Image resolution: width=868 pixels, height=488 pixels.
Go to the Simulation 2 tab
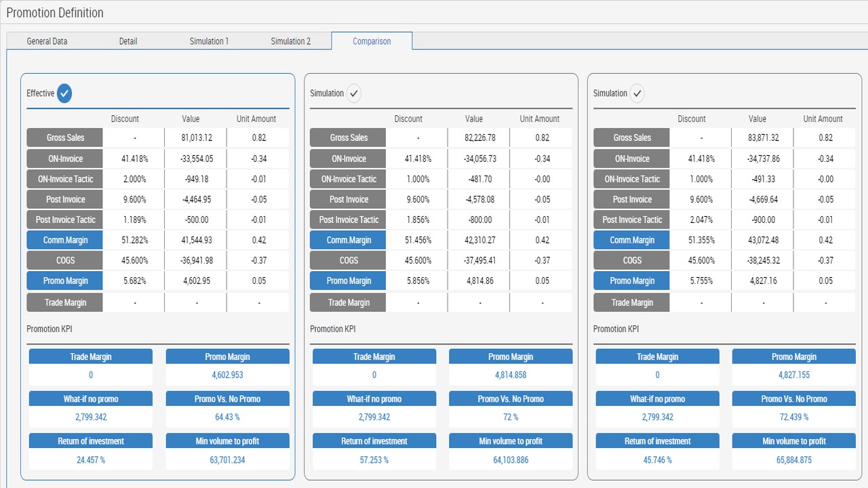[290, 41]
